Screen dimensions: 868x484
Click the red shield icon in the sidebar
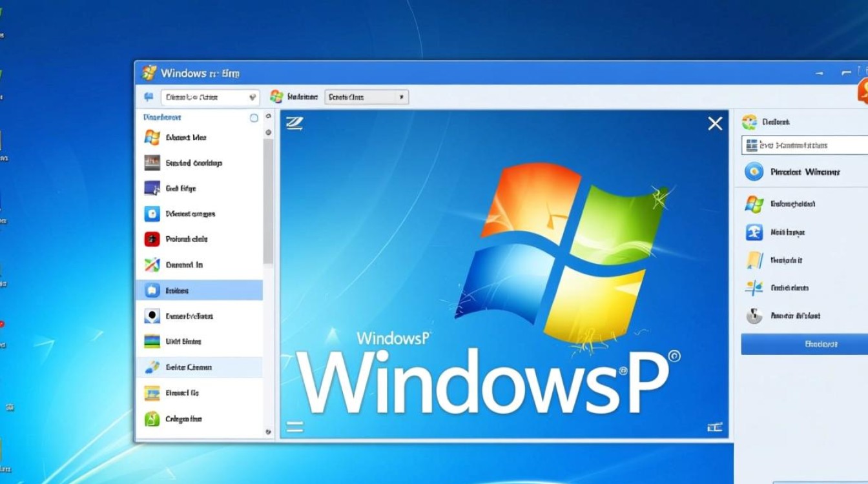152,239
